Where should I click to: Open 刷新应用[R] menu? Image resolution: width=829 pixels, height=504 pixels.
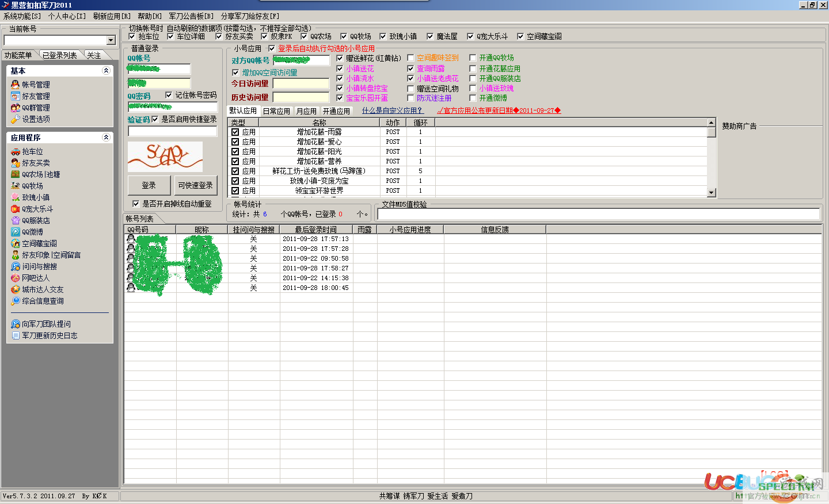coord(112,16)
